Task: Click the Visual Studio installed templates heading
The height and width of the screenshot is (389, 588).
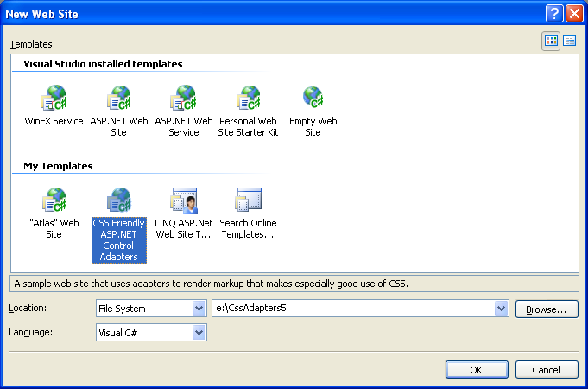Action: (x=103, y=64)
